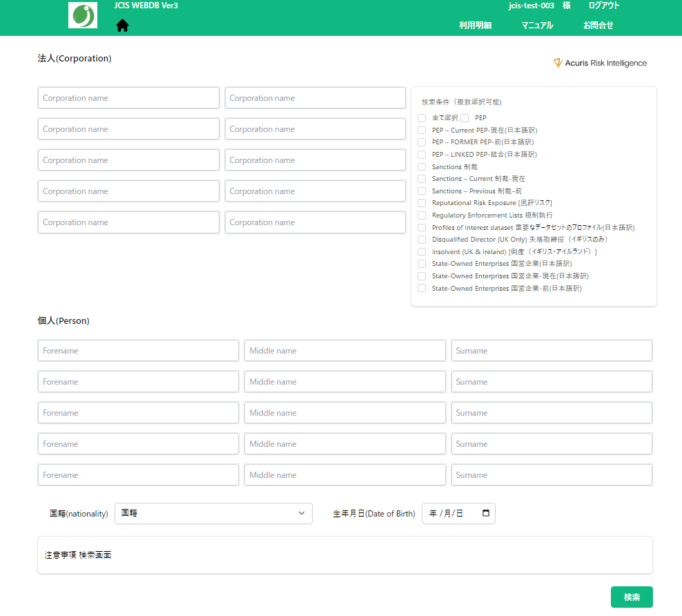This screenshot has height=616, width=682.
Task: Check Sanctions – Current checkbox
Action: (x=422, y=179)
